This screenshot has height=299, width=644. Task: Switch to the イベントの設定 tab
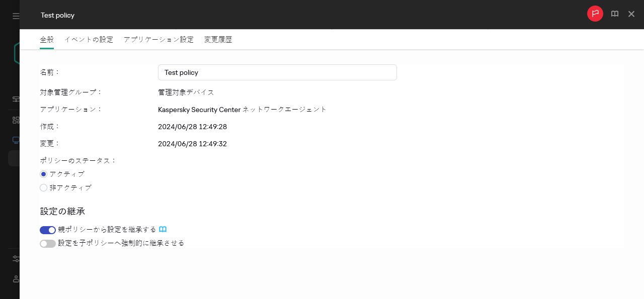point(89,39)
